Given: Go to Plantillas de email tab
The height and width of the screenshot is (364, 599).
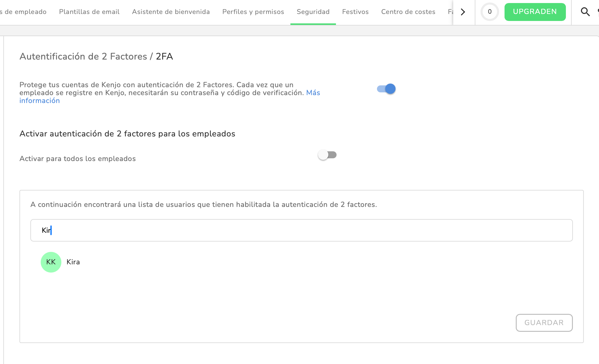Looking at the screenshot, I should (89, 12).
